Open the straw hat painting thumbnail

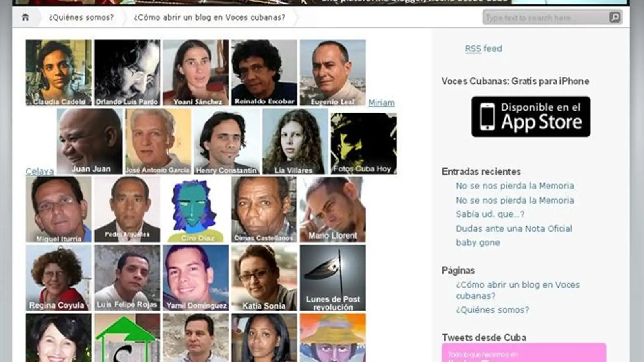pyautogui.click(x=333, y=338)
